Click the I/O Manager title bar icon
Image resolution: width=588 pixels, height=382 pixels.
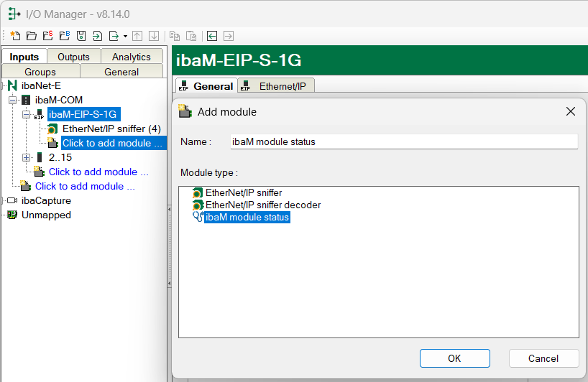(x=14, y=14)
